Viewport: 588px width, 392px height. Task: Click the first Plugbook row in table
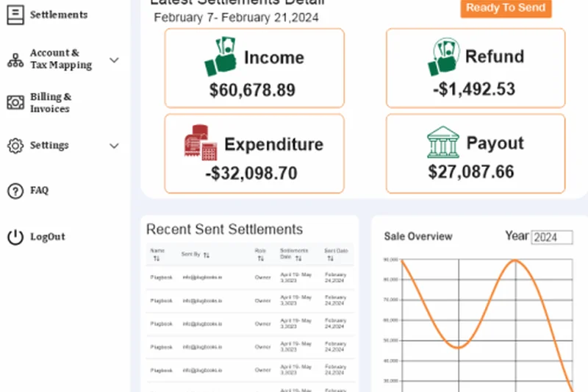tap(161, 277)
